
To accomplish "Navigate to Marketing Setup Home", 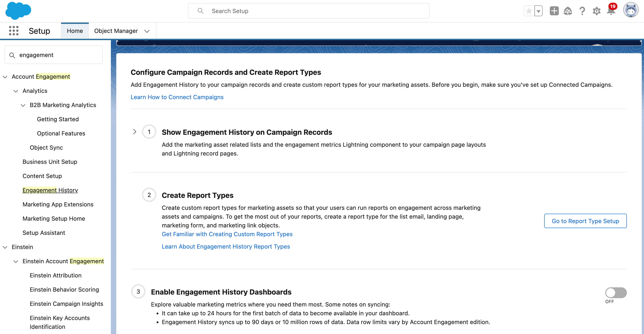I will point(54,219).
